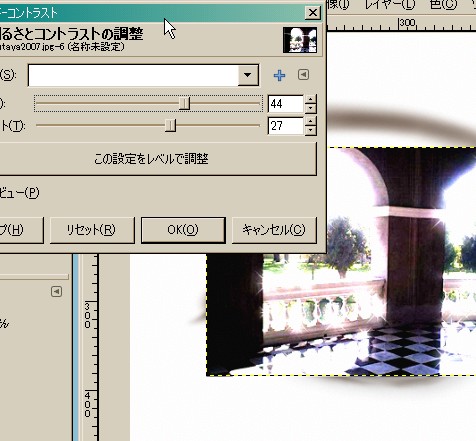Open the partially visible 画像(I) menu

point(338,5)
